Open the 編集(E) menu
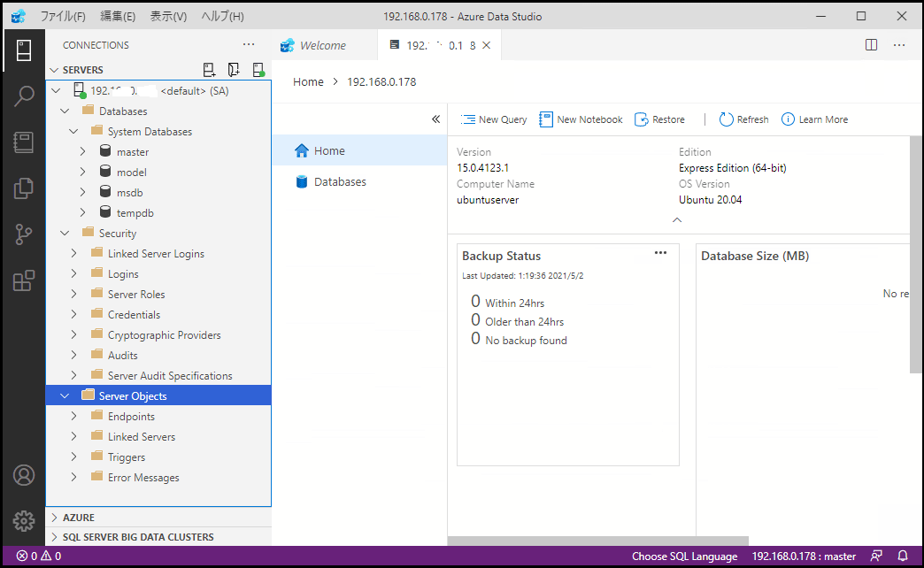924x568 pixels. click(117, 17)
